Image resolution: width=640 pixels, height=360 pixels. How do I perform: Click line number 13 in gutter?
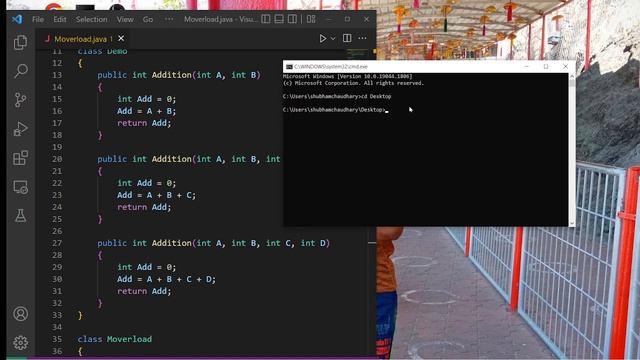click(57, 75)
